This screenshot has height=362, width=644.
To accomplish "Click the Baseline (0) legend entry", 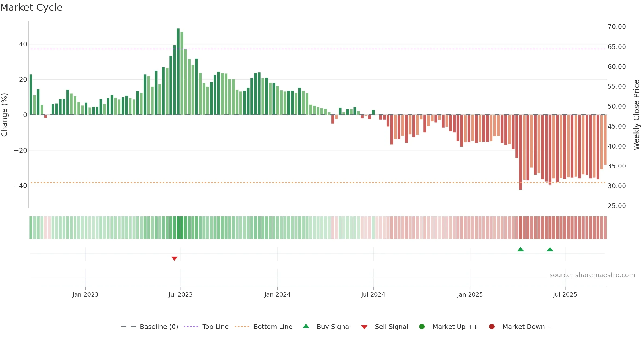I will tap(149, 327).
